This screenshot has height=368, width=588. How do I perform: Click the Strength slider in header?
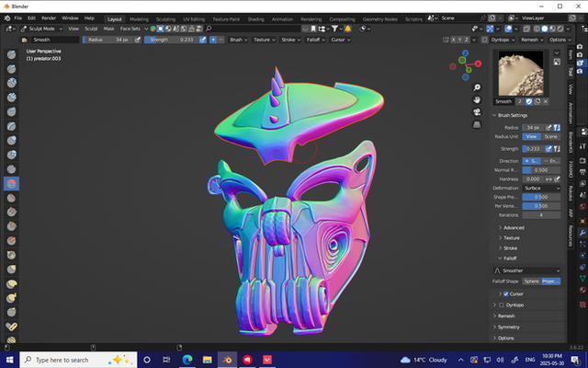click(173, 40)
